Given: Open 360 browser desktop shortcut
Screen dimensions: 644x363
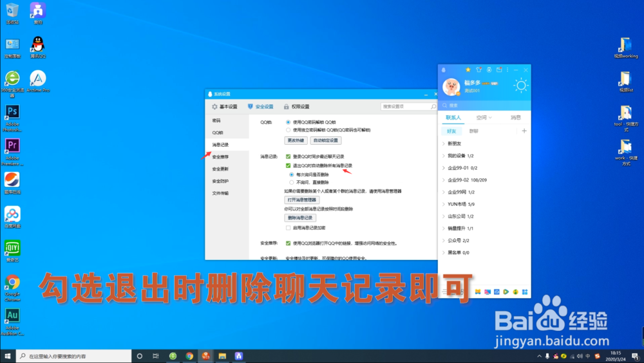Looking at the screenshot, I should click(x=12, y=84).
